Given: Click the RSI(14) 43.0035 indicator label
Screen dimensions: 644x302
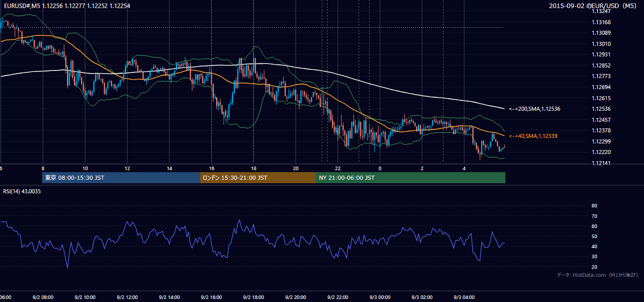Looking at the screenshot, I should click(x=22, y=191).
